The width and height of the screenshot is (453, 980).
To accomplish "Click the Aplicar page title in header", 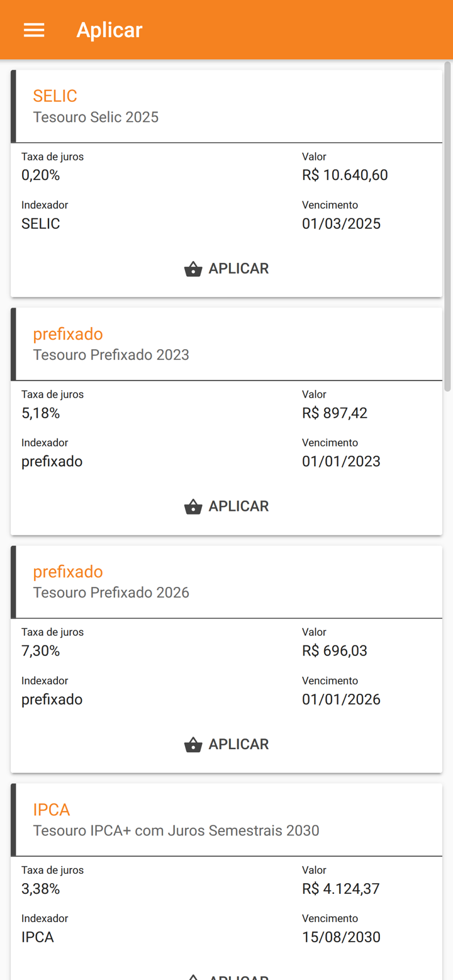I will [x=109, y=30].
